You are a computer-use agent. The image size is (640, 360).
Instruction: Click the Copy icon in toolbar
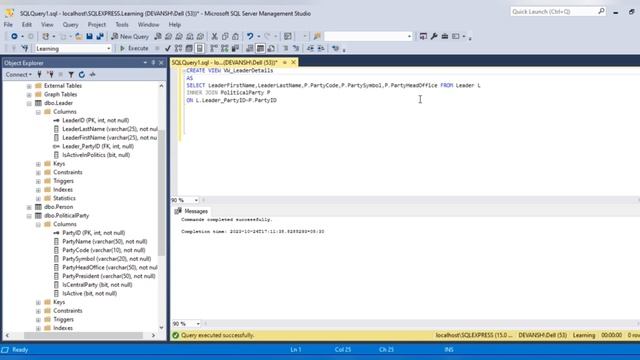tap(225, 36)
